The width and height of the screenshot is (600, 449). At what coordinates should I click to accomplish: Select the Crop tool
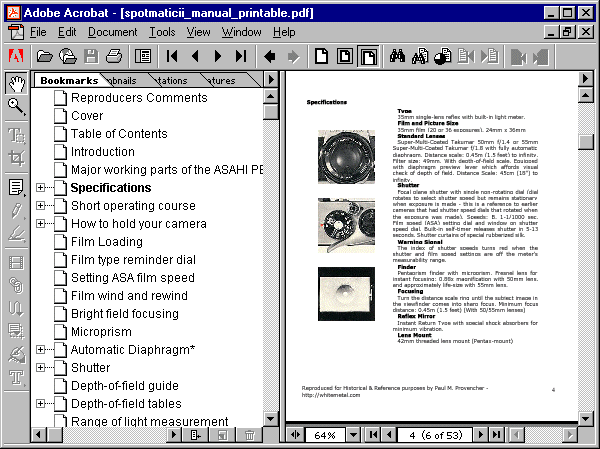(x=16, y=158)
